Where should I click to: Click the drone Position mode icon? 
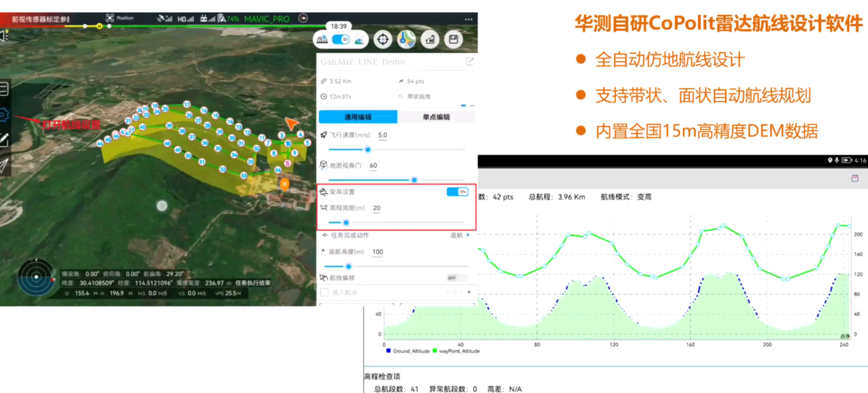(110, 18)
